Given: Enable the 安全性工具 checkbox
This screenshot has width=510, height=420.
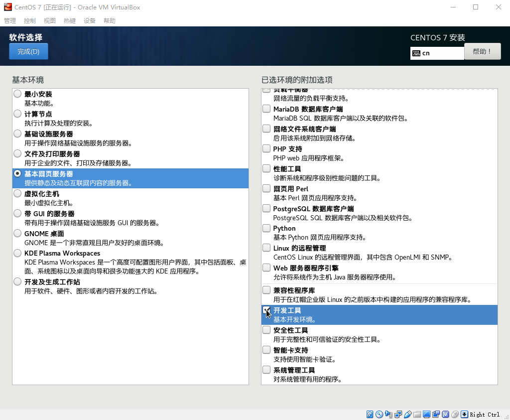Looking at the screenshot, I should 266,330.
